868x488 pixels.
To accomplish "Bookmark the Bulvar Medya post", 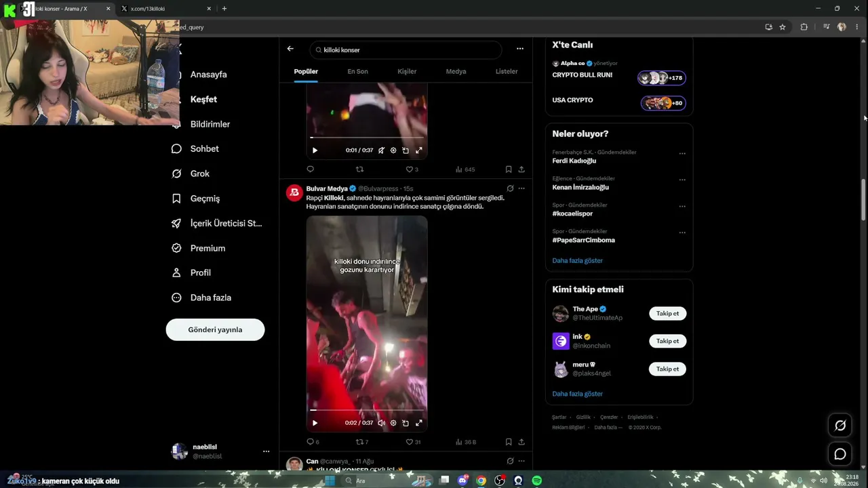I will (509, 442).
